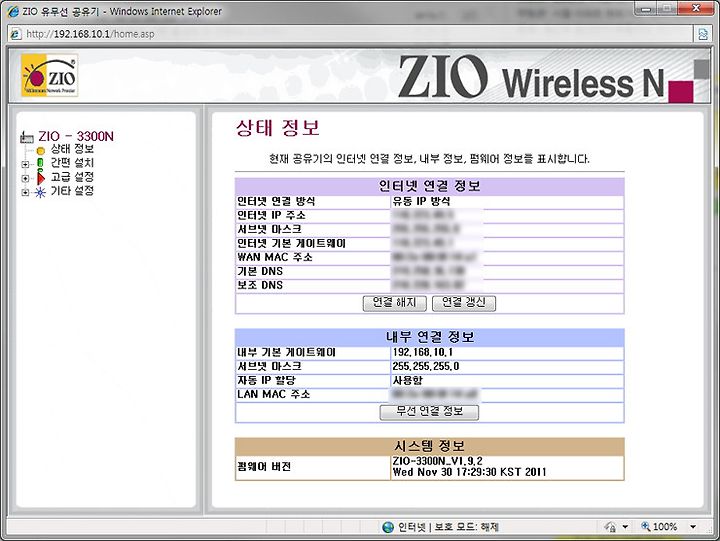
Task: Click the 인터넷 | 보호 모드: 해제 status text
Action: click(x=448, y=527)
